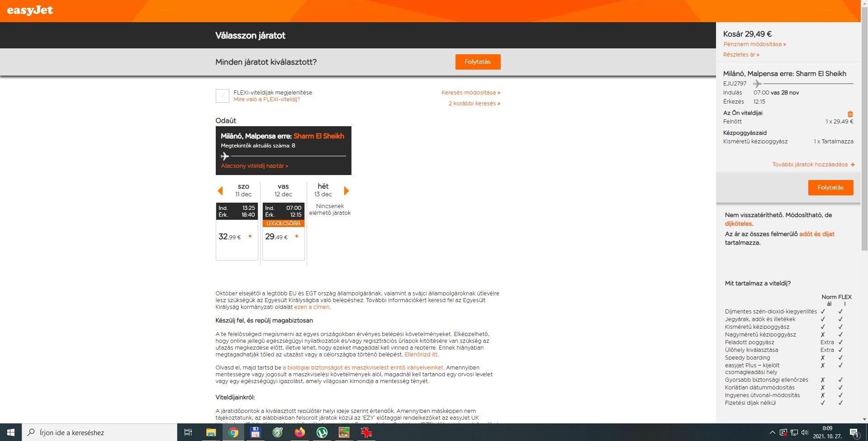The width and height of the screenshot is (868, 441).
Task: Click the Korlátlan dátummódosítás row label
Action: [759, 388]
